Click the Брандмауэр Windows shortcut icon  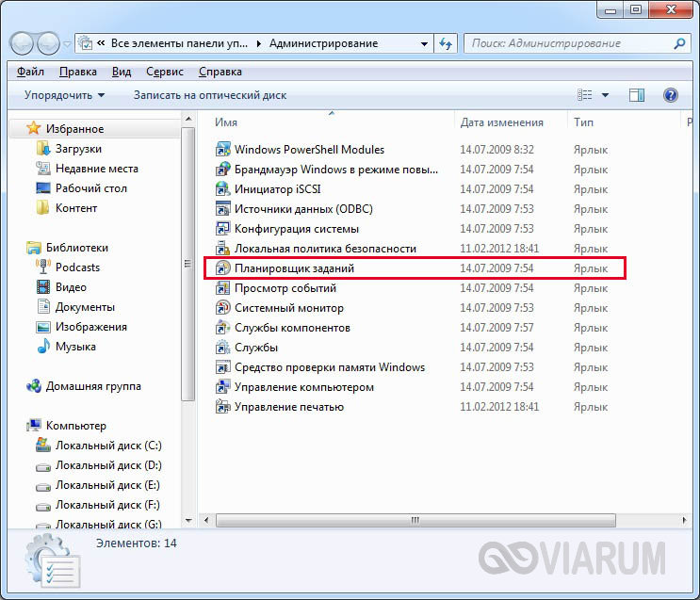point(222,170)
